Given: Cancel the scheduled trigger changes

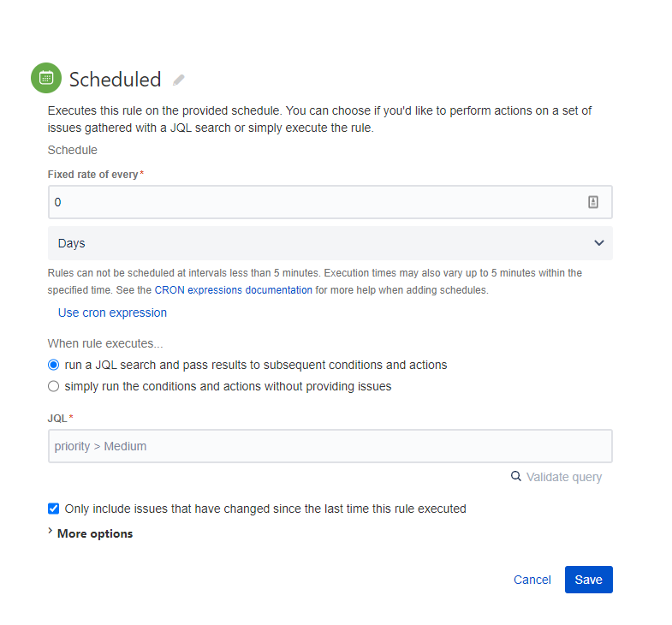Looking at the screenshot, I should coord(532,580).
